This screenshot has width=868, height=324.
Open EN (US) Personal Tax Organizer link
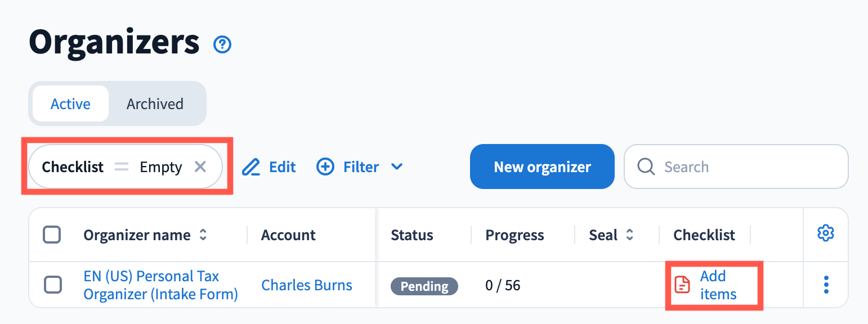point(160,285)
